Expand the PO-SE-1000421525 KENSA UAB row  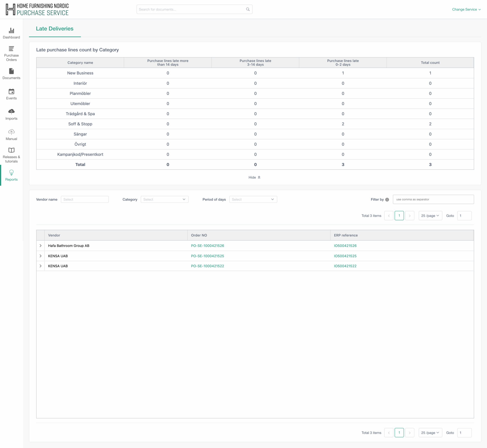[41, 256]
